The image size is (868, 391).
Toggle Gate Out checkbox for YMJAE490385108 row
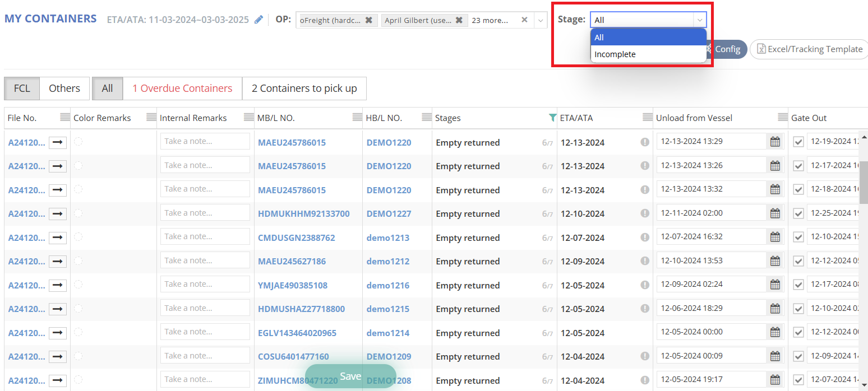(x=798, y=285)
